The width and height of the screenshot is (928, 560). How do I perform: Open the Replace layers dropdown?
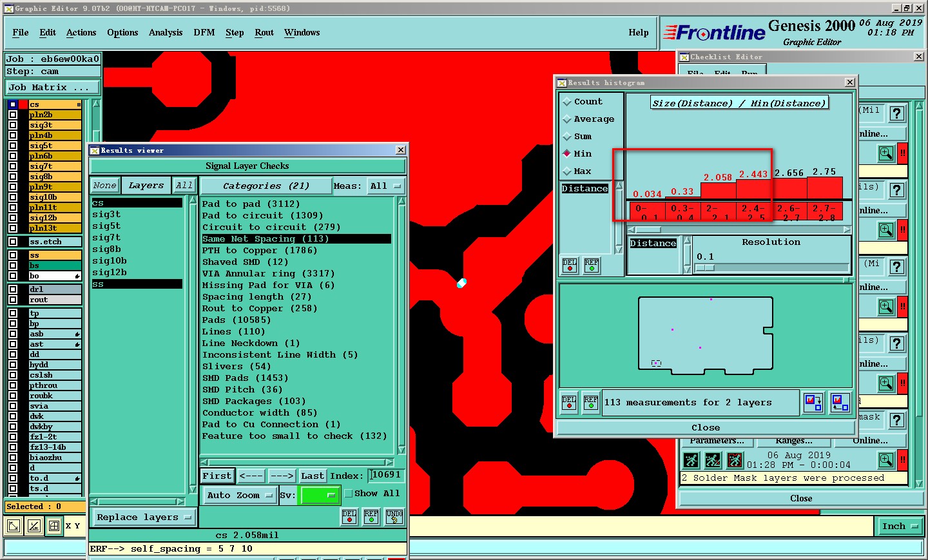pos(143,517)
